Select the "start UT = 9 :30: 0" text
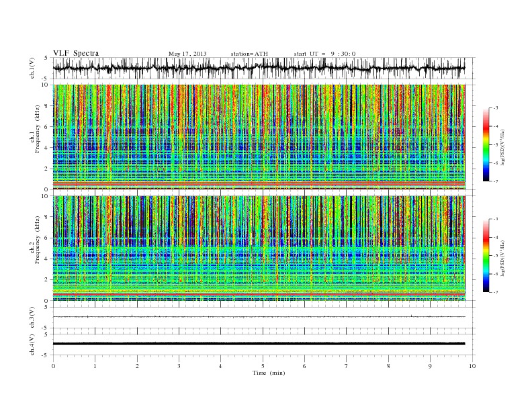 [324, 54]
